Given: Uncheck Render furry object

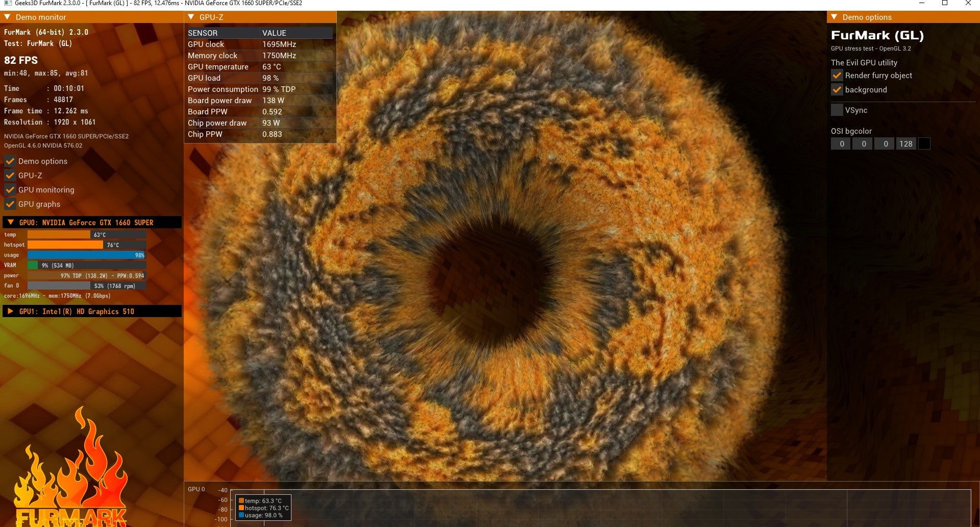Looking at the screenshot, I should [837, 76].
